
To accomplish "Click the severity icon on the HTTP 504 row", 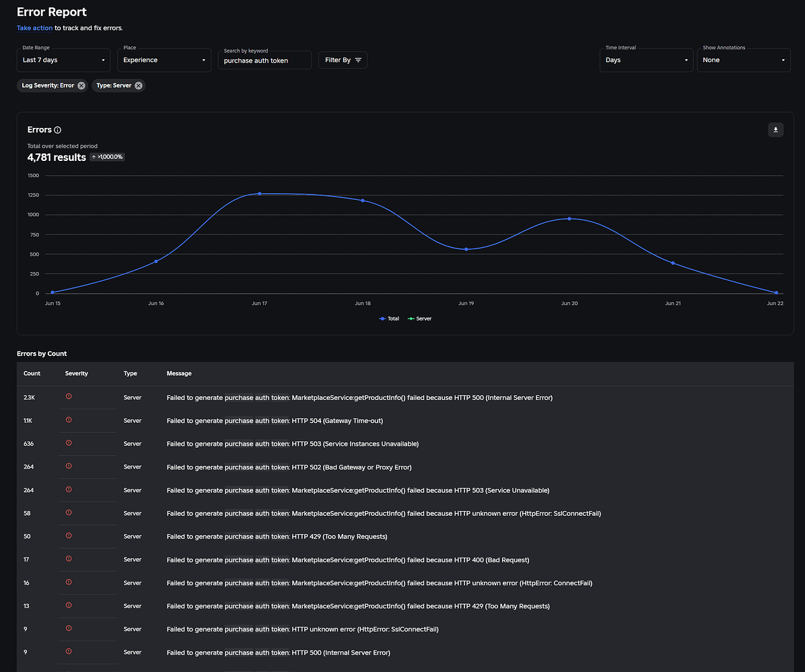I will [x=68, y=419].
